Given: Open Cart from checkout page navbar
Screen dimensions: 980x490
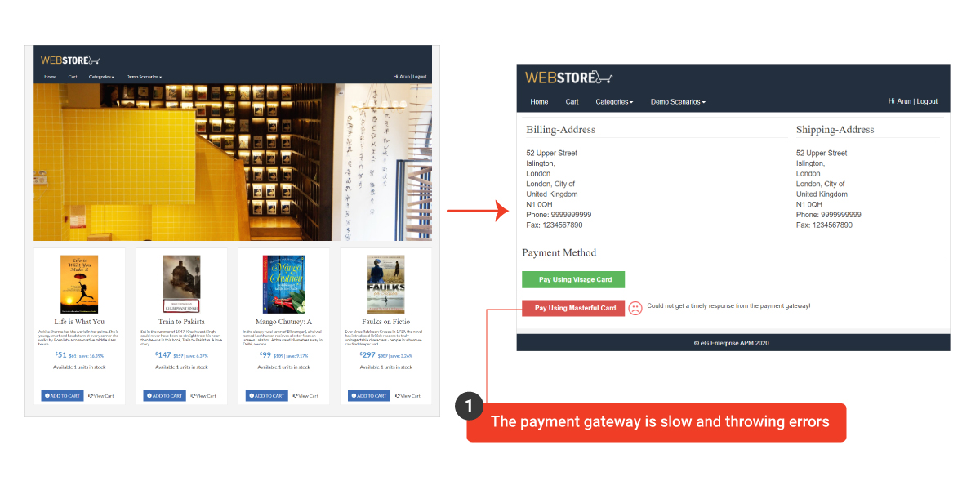Looking at the screenshot, I should [572, 102].
